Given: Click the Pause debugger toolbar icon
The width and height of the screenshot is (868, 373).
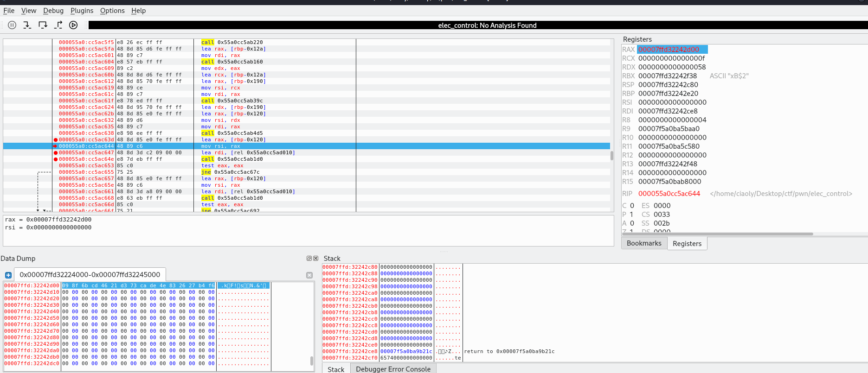Looking at the screenshot, I should [12, 25].
